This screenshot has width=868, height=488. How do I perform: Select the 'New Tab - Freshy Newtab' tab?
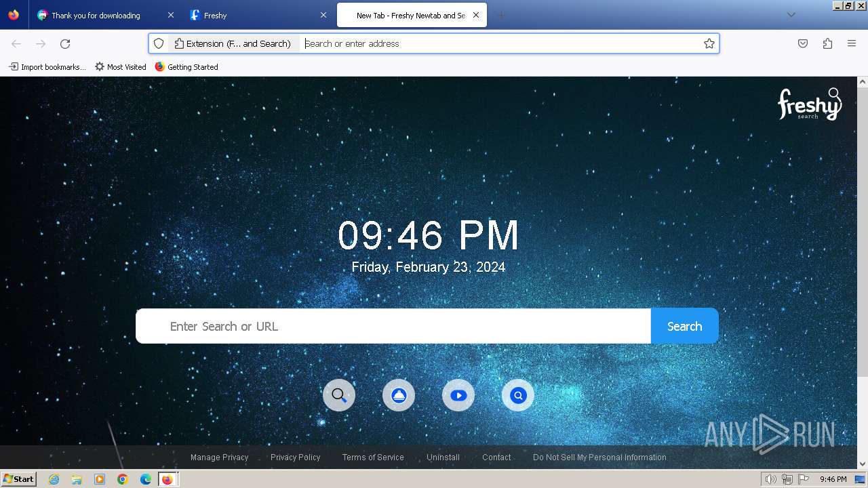click(x=412, y=15)
